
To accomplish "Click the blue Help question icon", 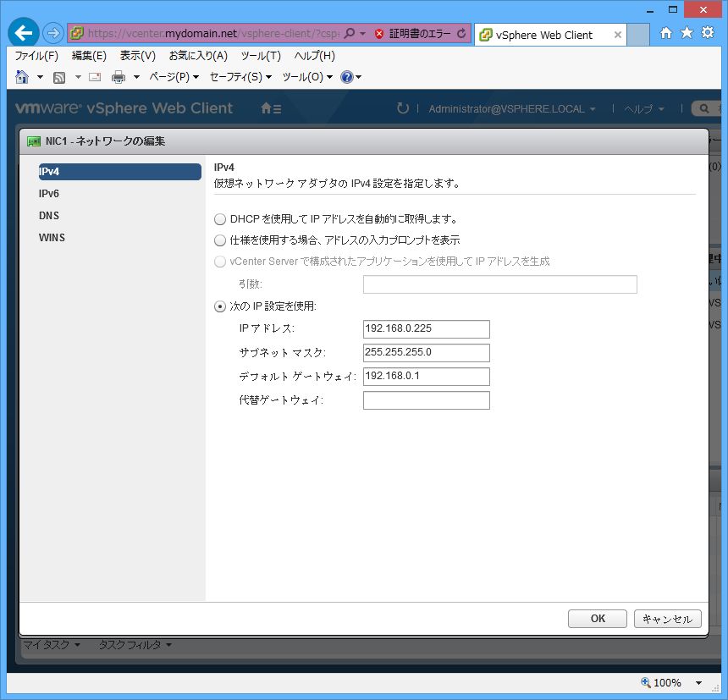I will [347, 77].
